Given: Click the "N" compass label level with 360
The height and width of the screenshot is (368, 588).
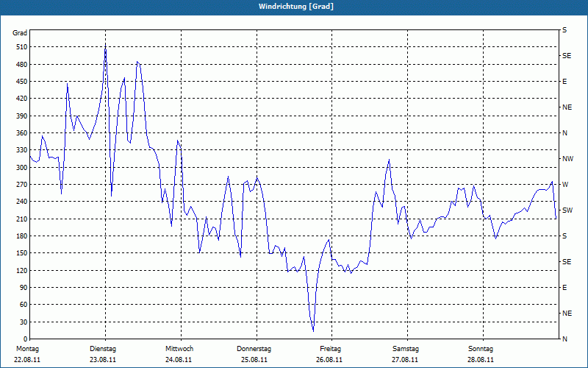Looking at the screenshot, I should pos(564,133).
